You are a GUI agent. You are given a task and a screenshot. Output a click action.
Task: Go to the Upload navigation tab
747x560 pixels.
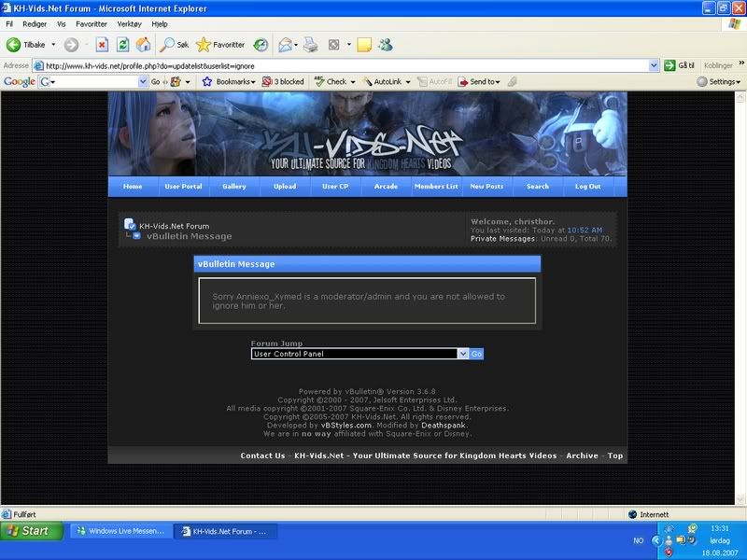[285, 187]
